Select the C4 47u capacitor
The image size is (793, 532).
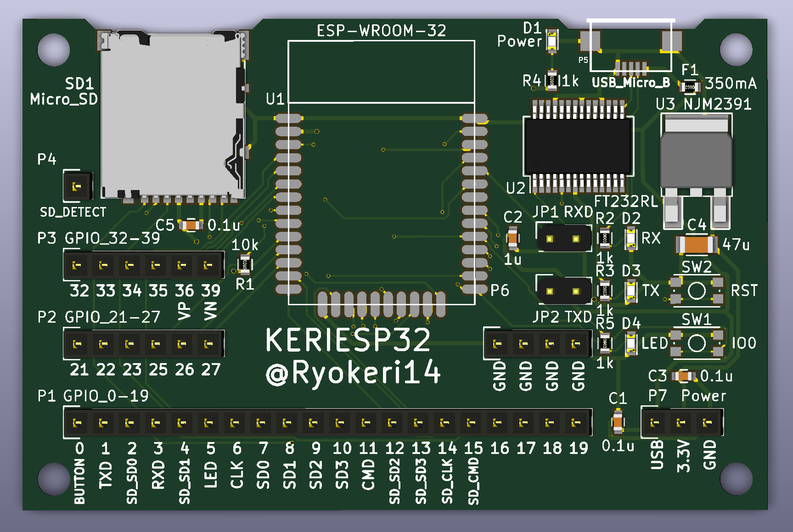coord(696,244)
